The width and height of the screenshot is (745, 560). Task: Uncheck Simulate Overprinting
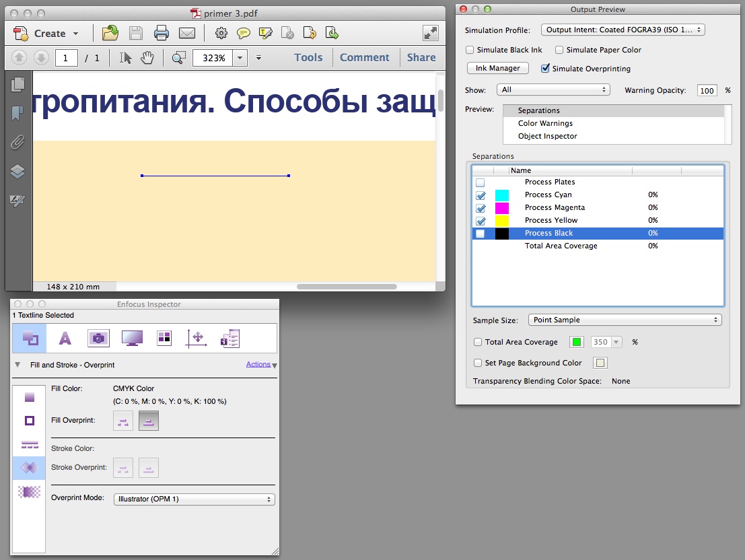click(x=545, y=69)
